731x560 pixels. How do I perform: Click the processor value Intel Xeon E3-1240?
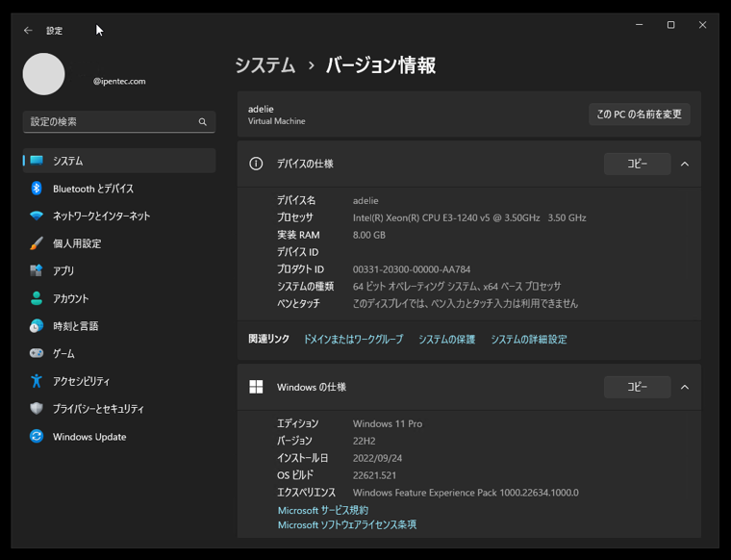[469, 217]
